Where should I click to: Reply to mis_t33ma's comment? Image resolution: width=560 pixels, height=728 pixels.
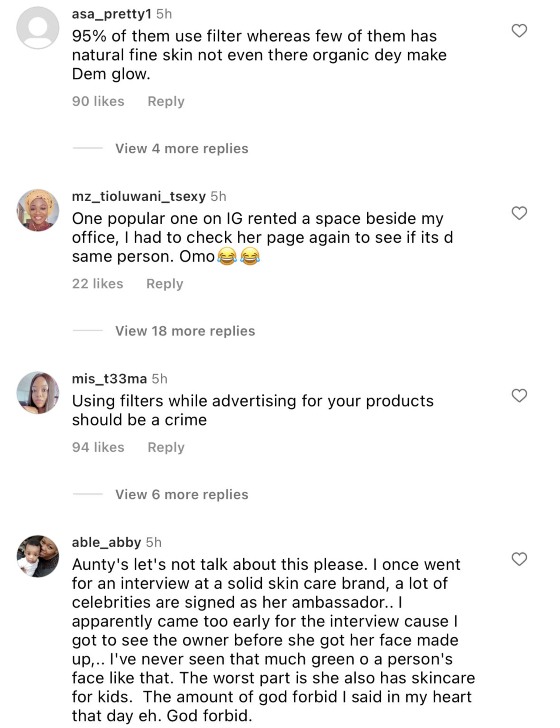166,447
